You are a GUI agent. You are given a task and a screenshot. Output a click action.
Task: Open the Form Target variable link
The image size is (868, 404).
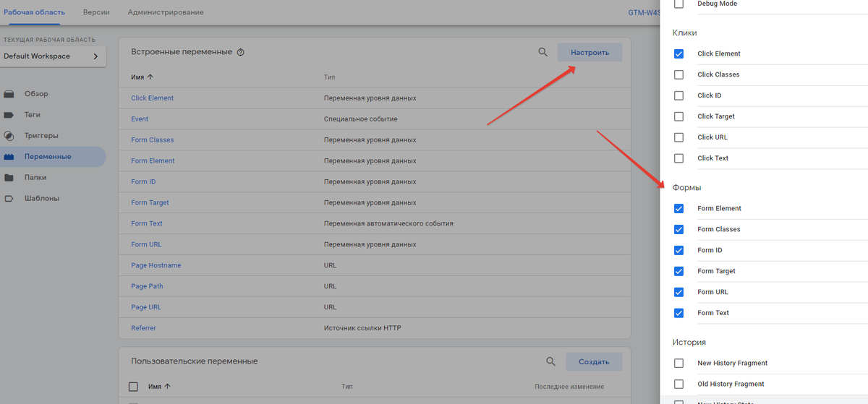click(150, 203)
